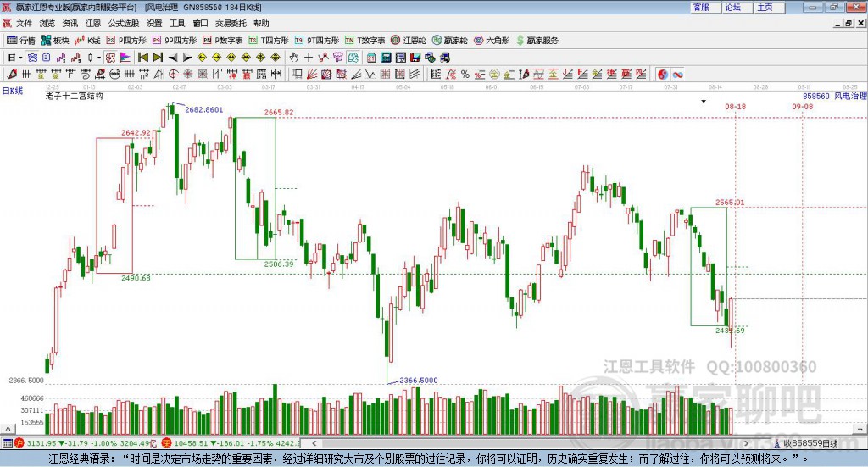The image size is (868, 467).
Task: Click the 客服 button in title bar
Action: pos(706,7)
